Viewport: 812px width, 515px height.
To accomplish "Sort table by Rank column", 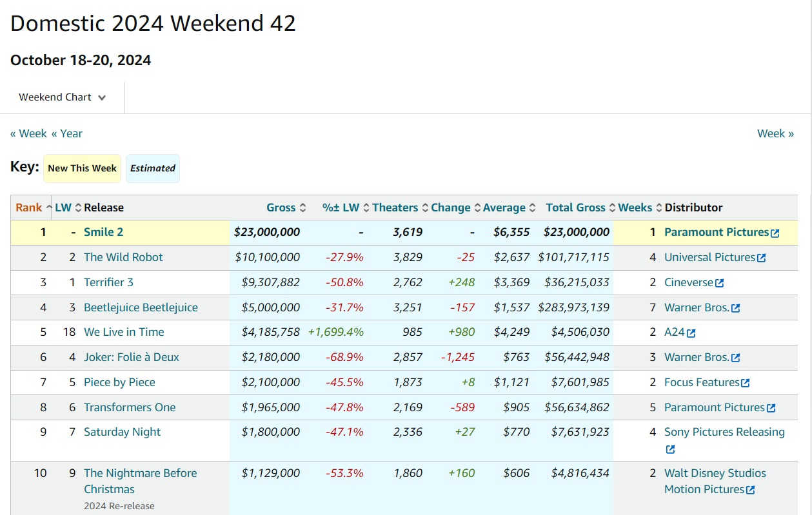I will tap(29, 208).
